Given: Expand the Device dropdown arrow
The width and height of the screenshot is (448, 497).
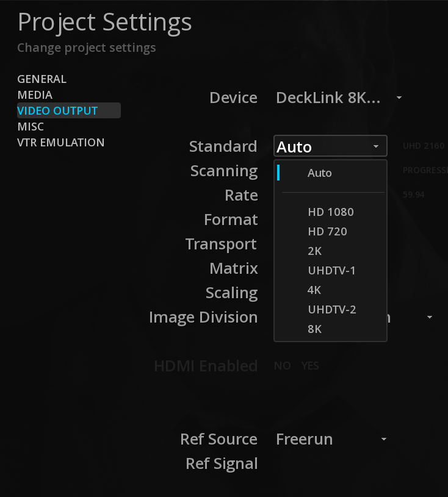Looking at the screenshot, I should 399,98.
